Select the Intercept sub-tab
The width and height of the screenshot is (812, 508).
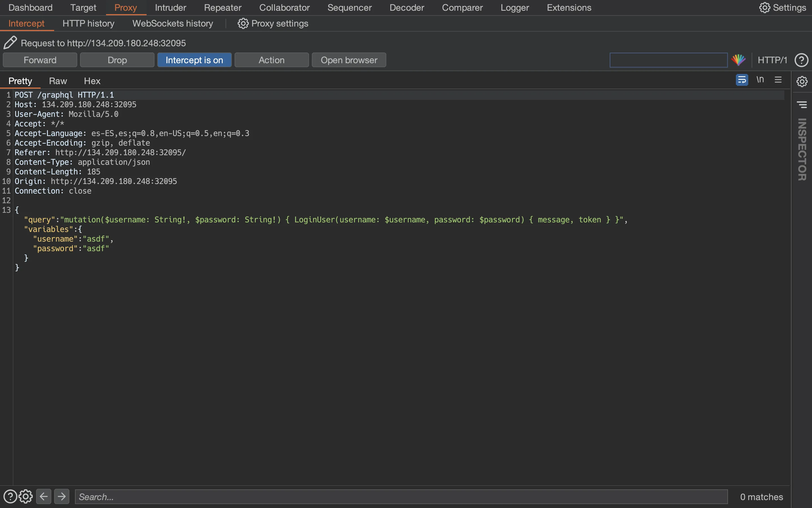pyautogui.click(x=27, y=23)
